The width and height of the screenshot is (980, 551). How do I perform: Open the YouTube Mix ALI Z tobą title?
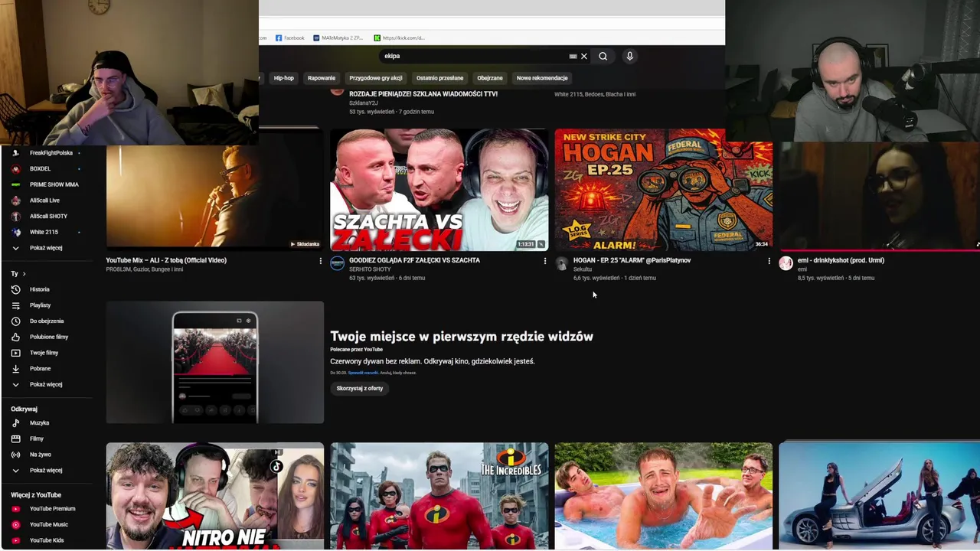(166, 260)
